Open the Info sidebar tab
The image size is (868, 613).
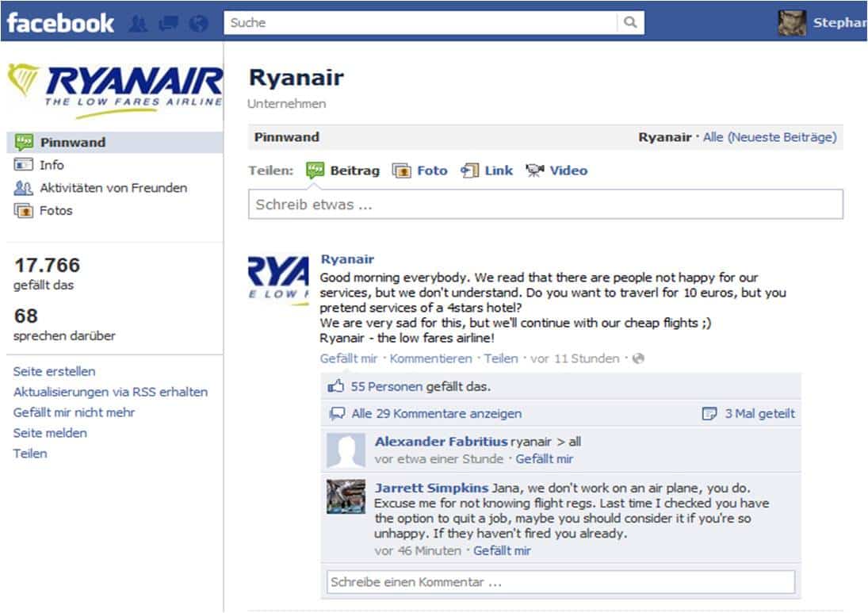pos(52,165)
